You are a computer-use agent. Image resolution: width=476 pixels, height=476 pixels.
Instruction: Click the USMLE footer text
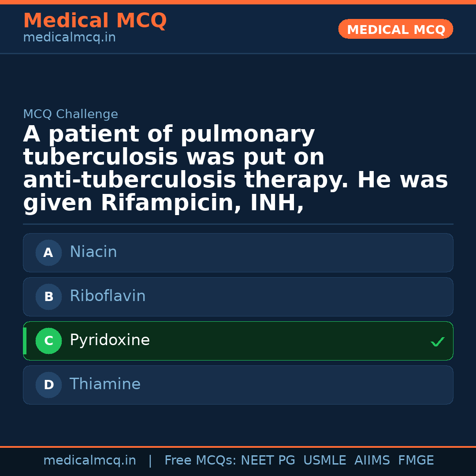(324, 461)
